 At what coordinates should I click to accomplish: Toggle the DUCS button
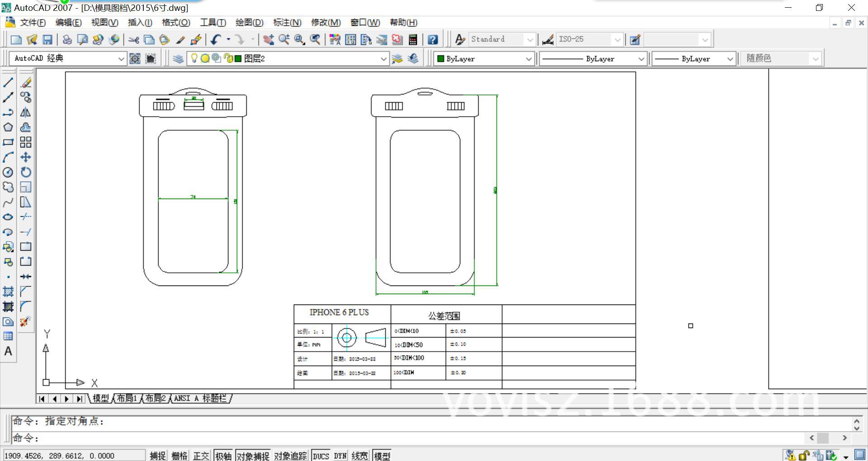(321, 456)
